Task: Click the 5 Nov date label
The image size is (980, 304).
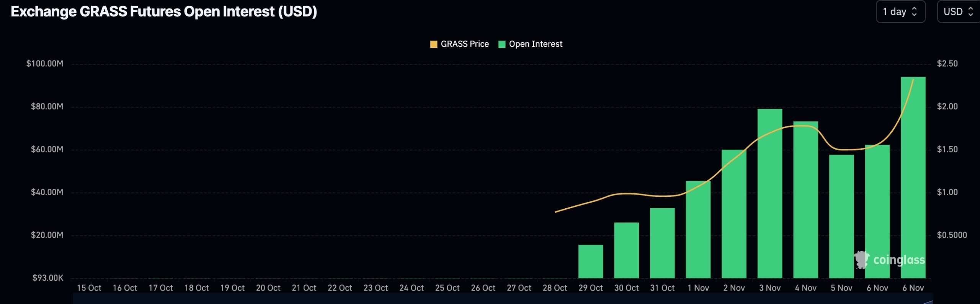Action: pos(841,288)
